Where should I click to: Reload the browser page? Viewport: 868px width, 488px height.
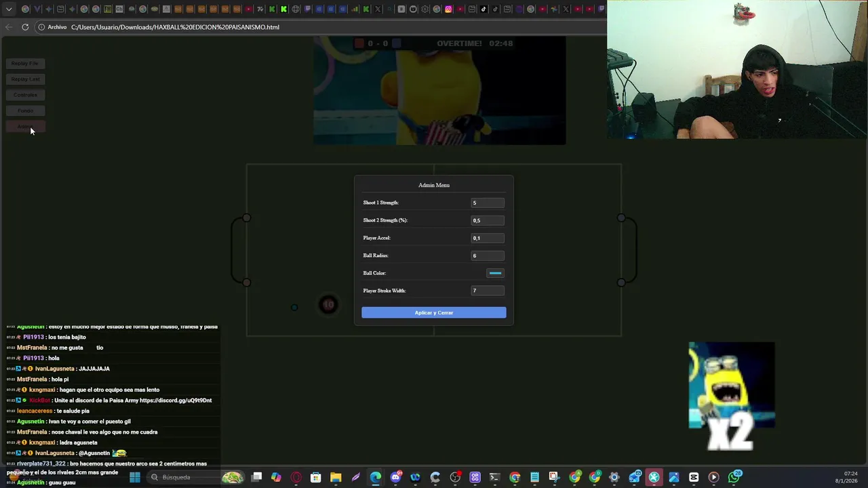[25, 27]
